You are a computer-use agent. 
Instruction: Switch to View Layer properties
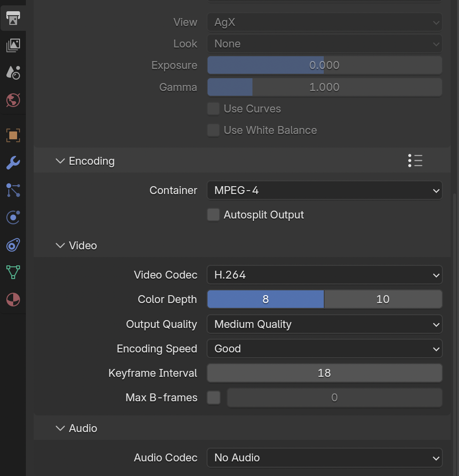coord(13,45)
